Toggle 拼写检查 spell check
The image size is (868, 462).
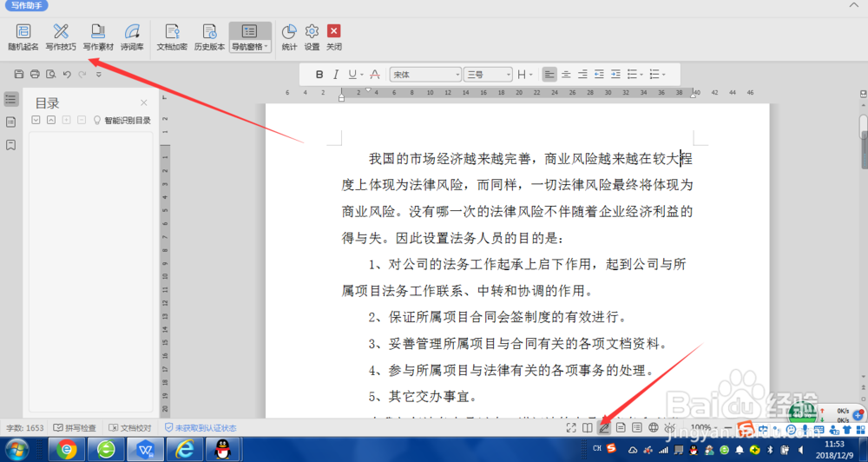[x=75, y=428]
